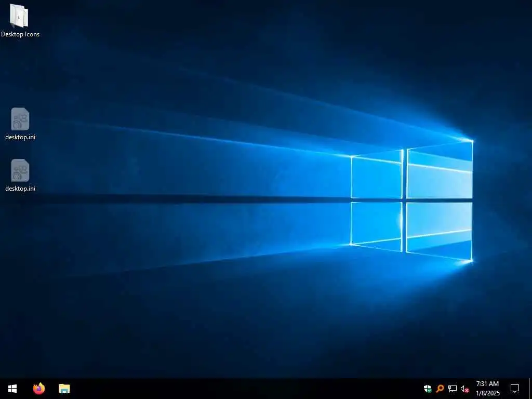
Task: Open the Windows Security shield tray icon
Action: coord(428,389)
